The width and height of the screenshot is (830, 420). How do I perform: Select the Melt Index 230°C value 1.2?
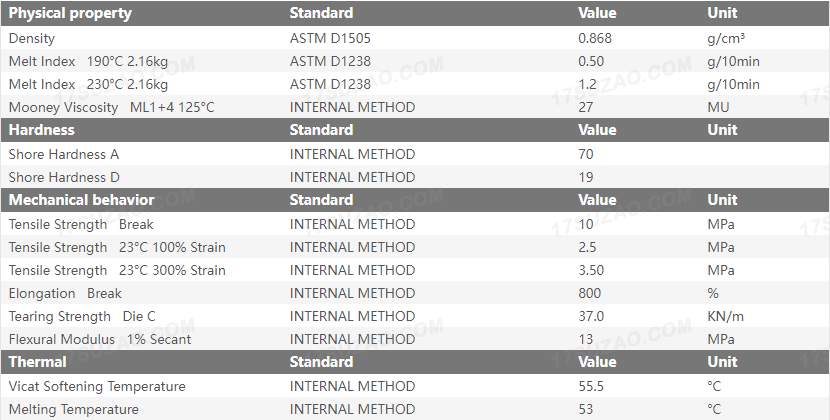coord(588,84)
